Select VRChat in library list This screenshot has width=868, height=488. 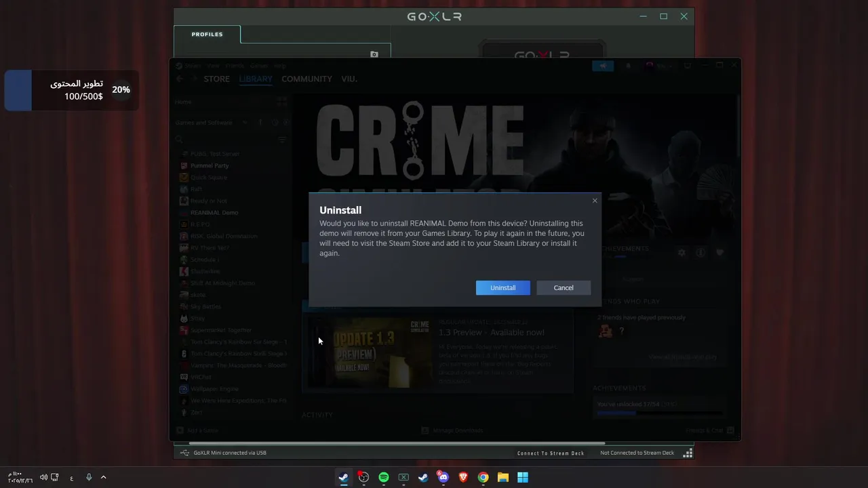(x=201, y=377)
